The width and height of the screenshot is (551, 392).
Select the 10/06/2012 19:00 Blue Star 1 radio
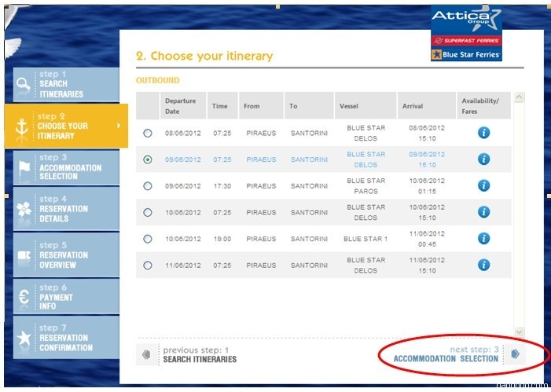click(x=148, y=239)
